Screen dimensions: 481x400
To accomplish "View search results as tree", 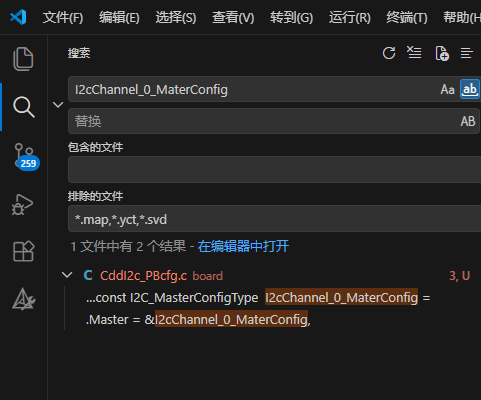I will pyautogui.click(x=467, y=53).
